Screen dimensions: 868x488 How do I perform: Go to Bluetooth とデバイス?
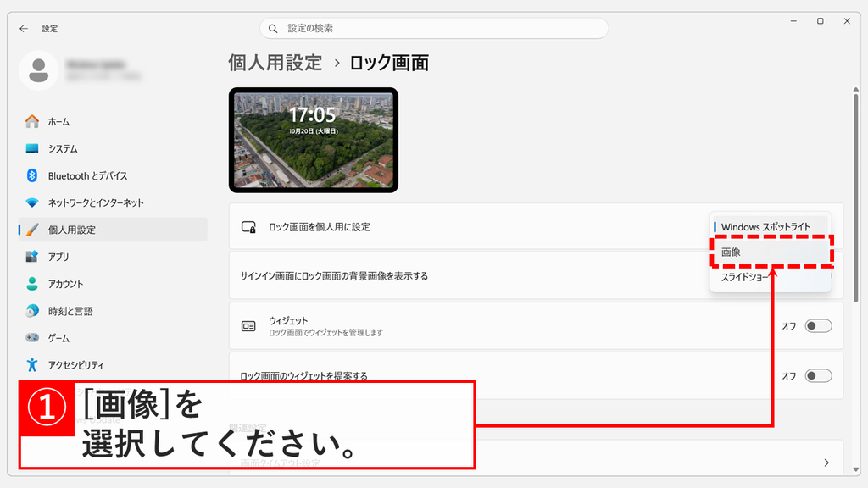pos(113,175)
